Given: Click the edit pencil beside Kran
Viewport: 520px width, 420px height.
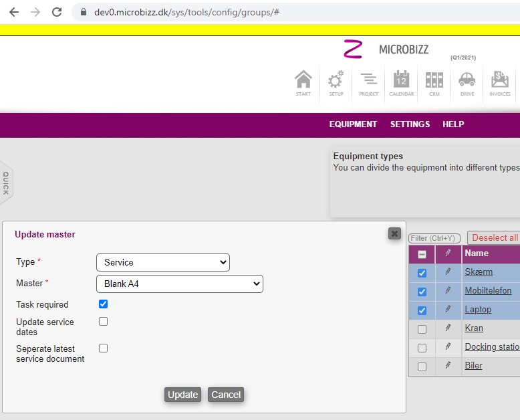Looking at the screenshot, I should 448,328.
